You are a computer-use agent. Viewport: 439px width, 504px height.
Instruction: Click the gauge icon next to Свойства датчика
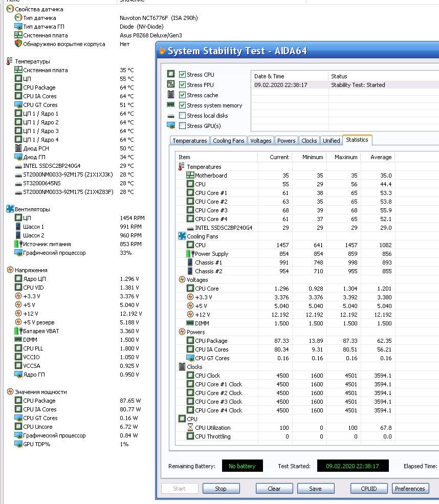[x=10, y=9]
